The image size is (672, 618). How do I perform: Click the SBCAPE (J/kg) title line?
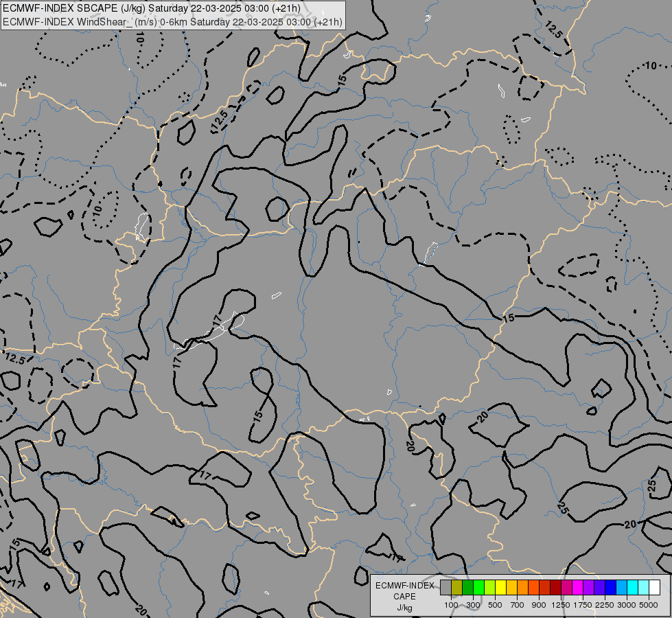pyautogui.click(x=151, y=8)
